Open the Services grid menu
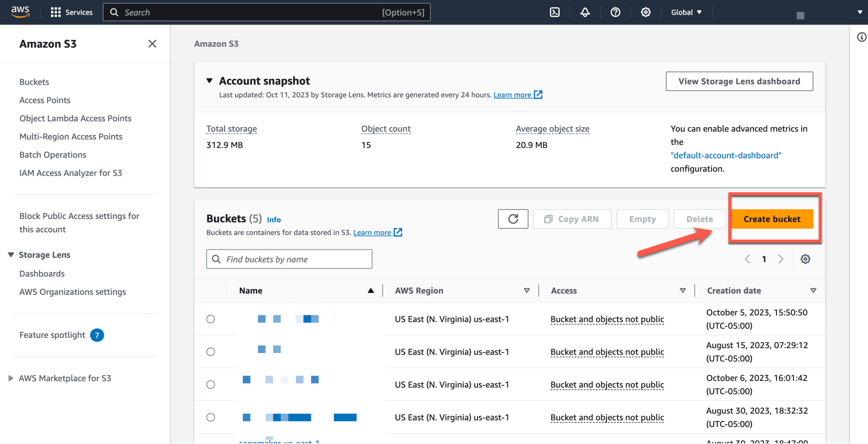Viewport: 868px width, 444px height. coord(72,12)
